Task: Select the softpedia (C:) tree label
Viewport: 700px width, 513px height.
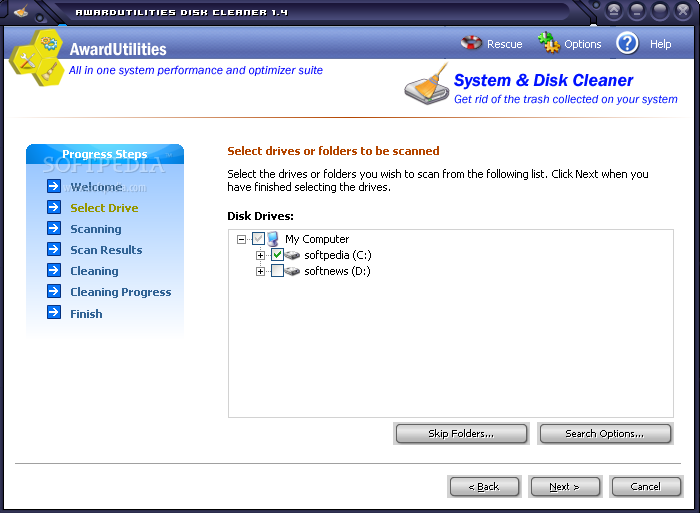Action: 338,255
